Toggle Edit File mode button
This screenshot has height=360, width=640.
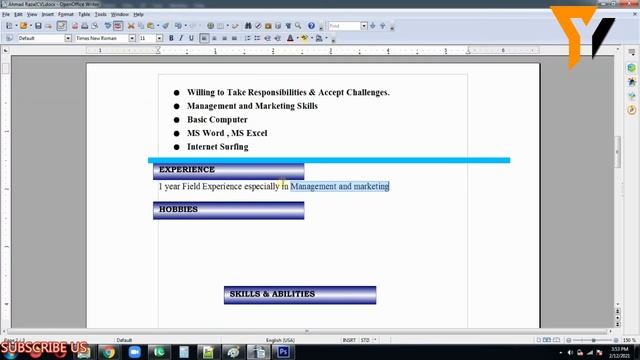click(61, 26)
